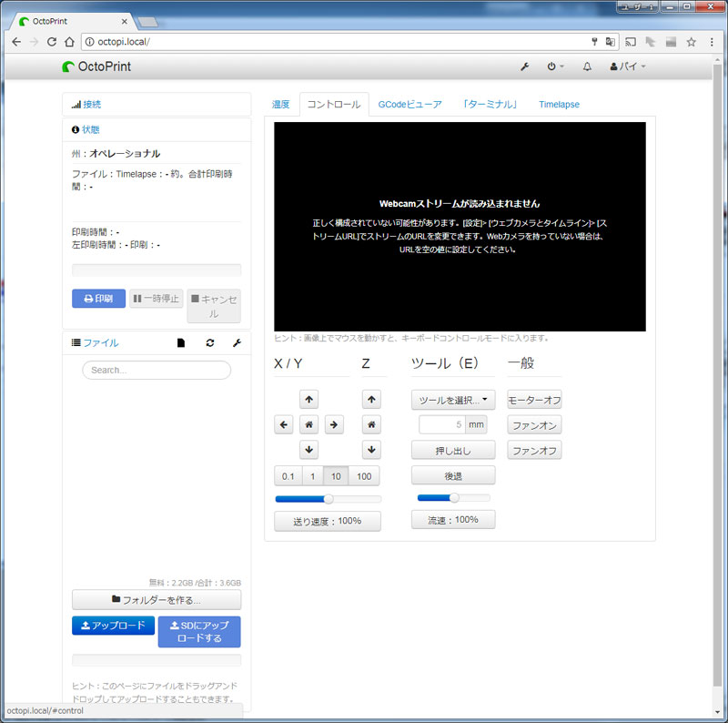Jog X axis right arrow
The height and width of the screenshot is (723, 728).
tap(334, 424)
